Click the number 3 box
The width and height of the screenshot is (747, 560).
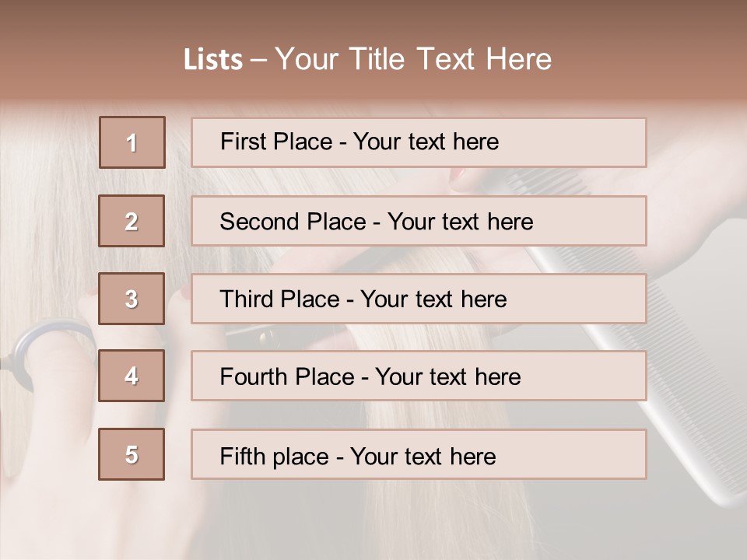[132, 299]
